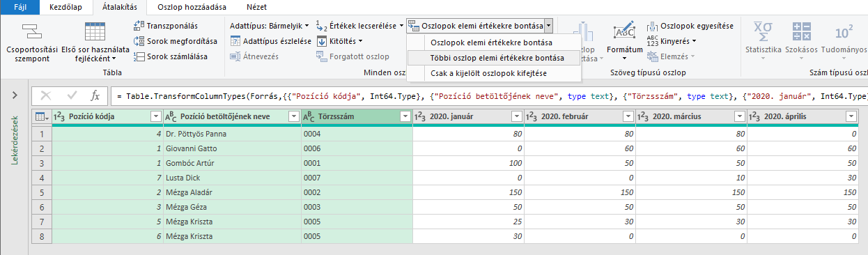Click the Oszlopok egyesítése icon
This screenshot has width=868, height=255.
click(652, 26)
